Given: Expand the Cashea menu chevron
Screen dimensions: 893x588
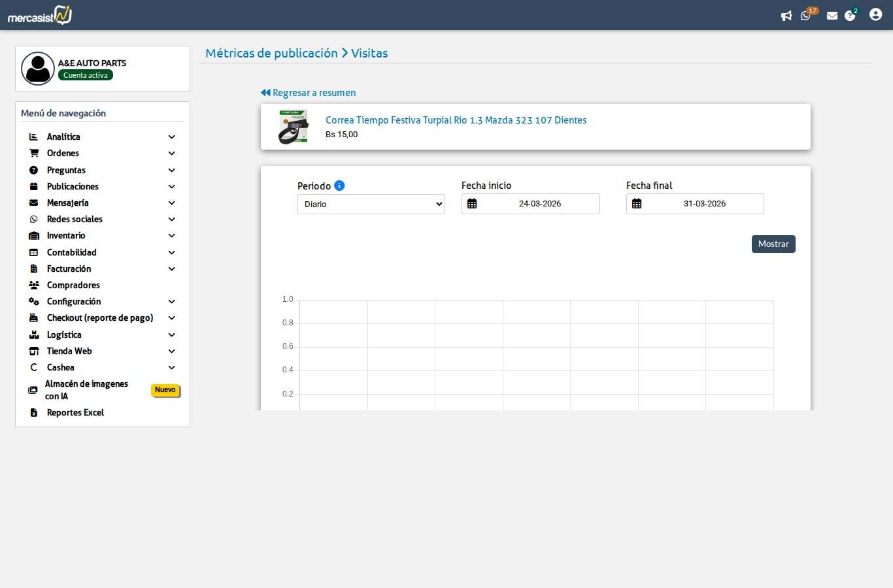Looking at the screenshot, I should coord(172,368).
